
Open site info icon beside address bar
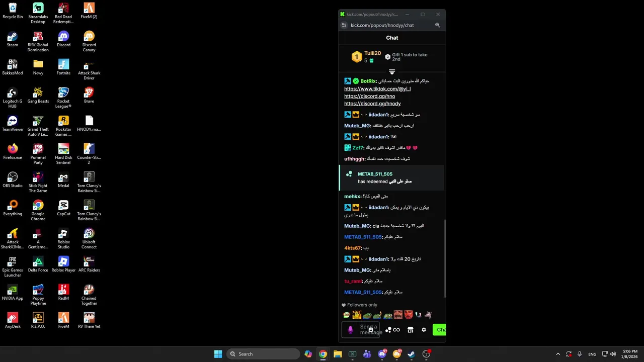point(344,25)
